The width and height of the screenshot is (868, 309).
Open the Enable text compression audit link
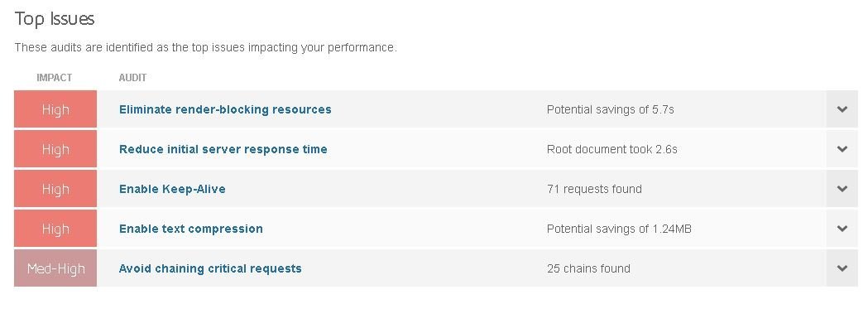tap(191, 229)
